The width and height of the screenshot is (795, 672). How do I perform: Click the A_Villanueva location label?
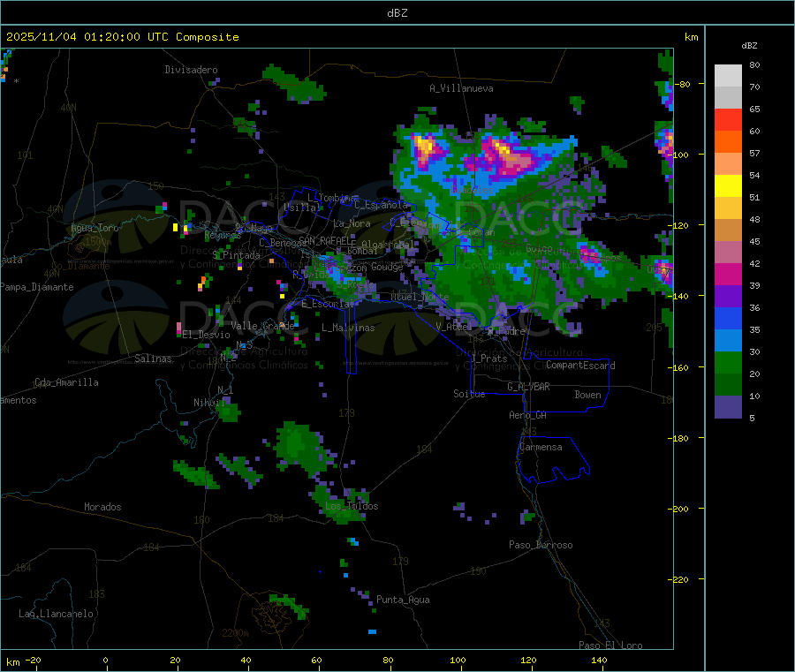(461, 88)
